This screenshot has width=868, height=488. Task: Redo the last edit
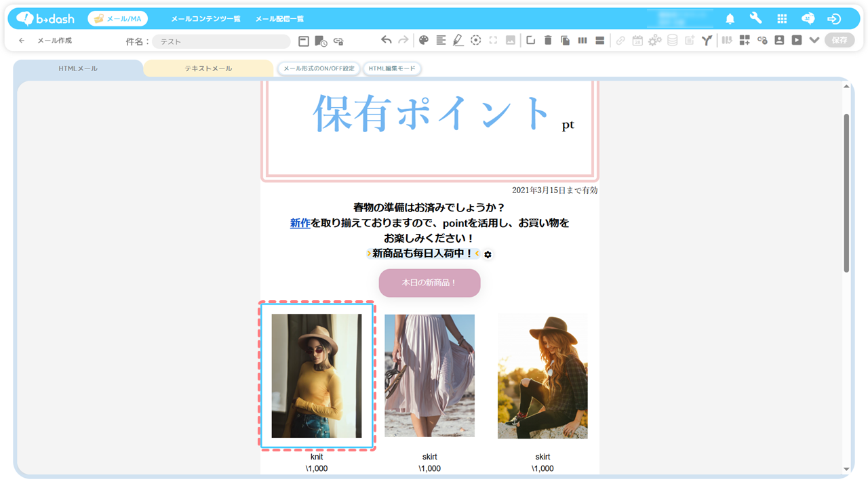403,40
